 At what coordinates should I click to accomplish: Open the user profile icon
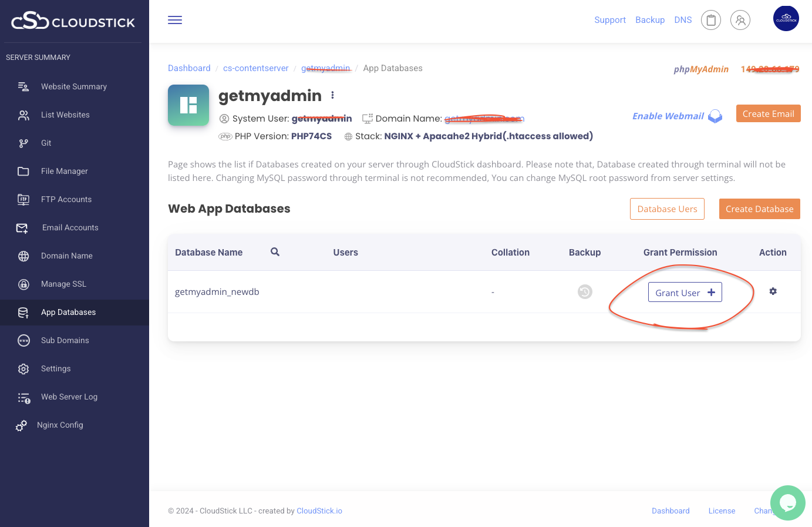[740, 21]
